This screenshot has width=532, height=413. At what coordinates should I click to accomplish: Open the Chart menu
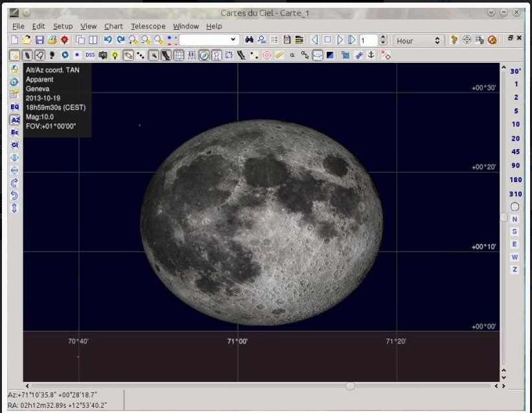point(113,26)
